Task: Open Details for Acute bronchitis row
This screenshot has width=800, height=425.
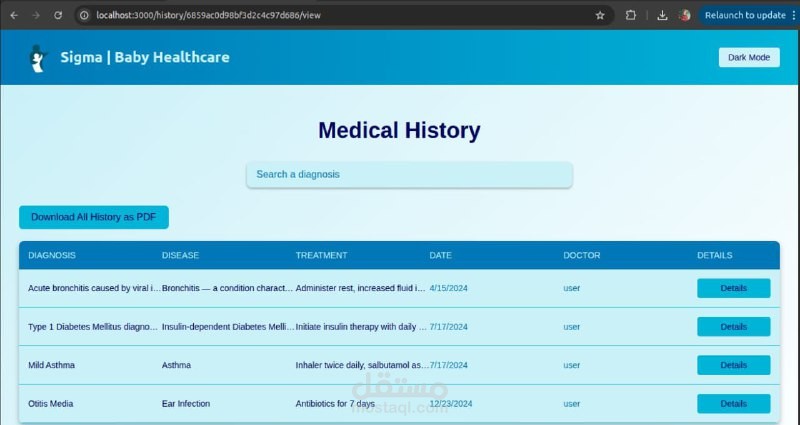Action: pos(734,288)
